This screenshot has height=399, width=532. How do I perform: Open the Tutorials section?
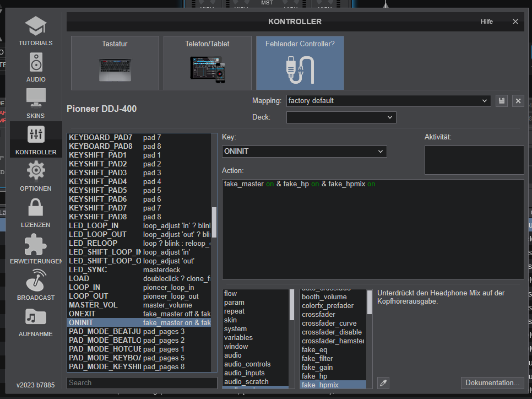(x=35, y=31)
